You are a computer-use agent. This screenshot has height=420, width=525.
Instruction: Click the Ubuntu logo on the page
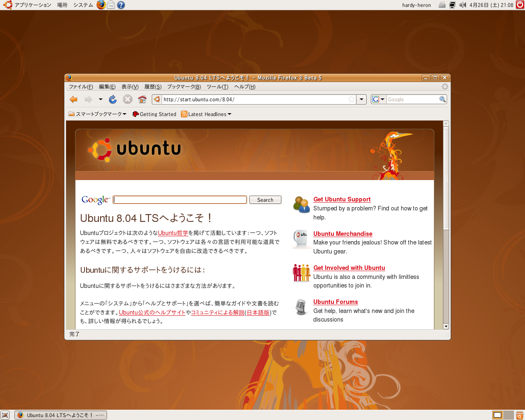tap(135, 149)
